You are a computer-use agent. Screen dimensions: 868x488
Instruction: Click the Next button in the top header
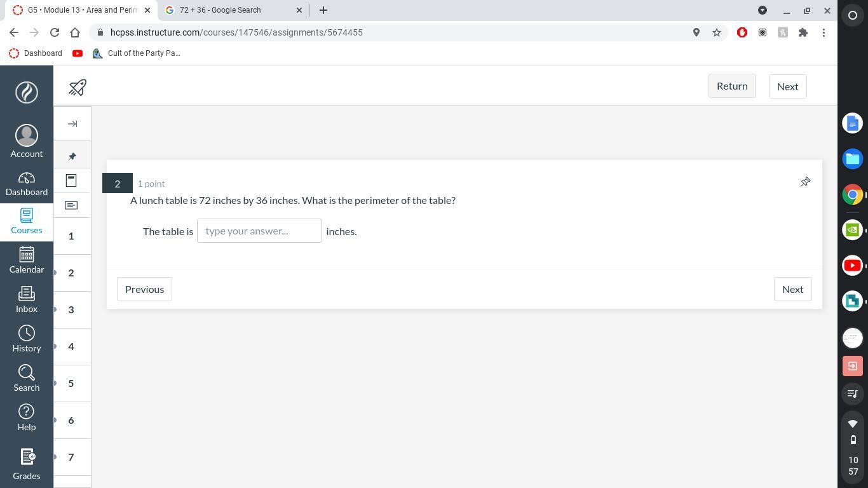(787, 86)
